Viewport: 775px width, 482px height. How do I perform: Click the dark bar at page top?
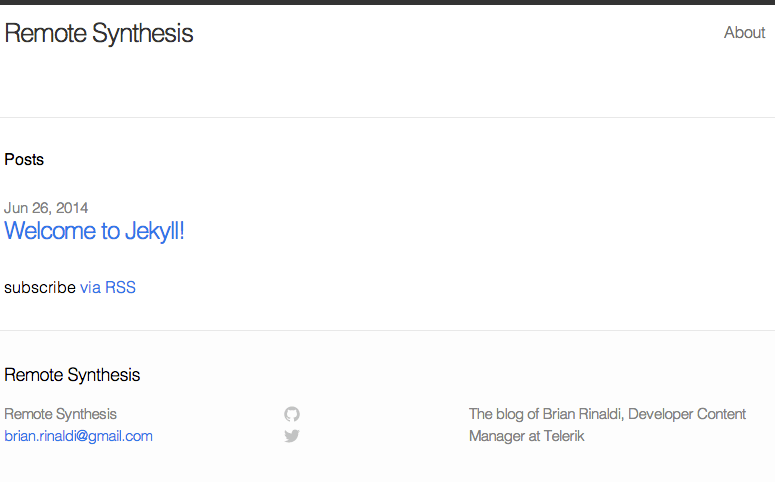click(388, 2)
